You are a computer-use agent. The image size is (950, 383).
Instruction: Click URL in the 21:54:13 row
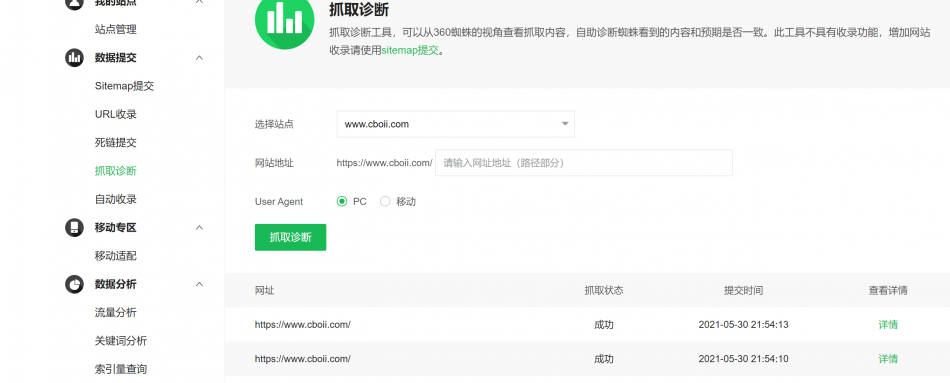point(303,324)
